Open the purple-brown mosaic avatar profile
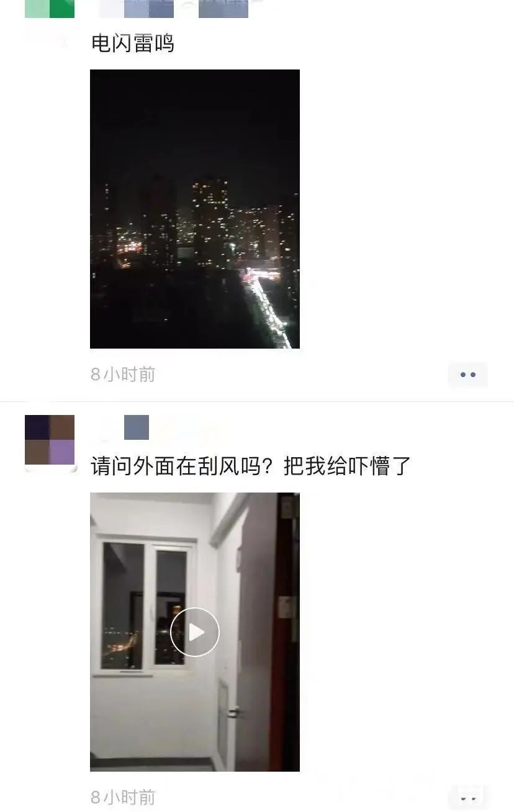 tap(50, 440)
